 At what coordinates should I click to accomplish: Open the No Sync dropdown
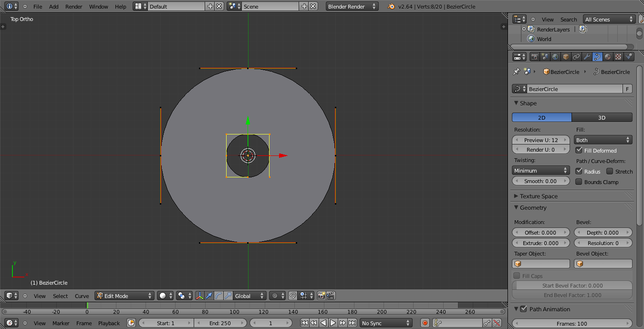click(386, 323)
